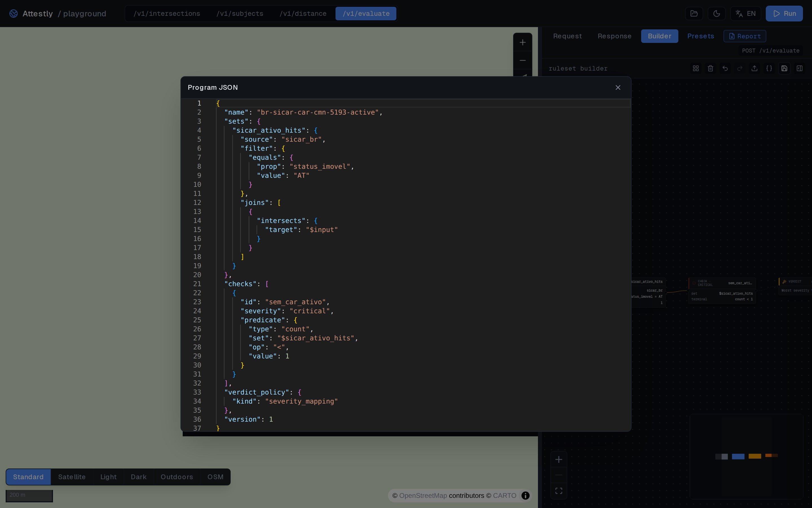812x508 pixels.
Task: Select the Standard basemap style
Action: coord(28,477)
